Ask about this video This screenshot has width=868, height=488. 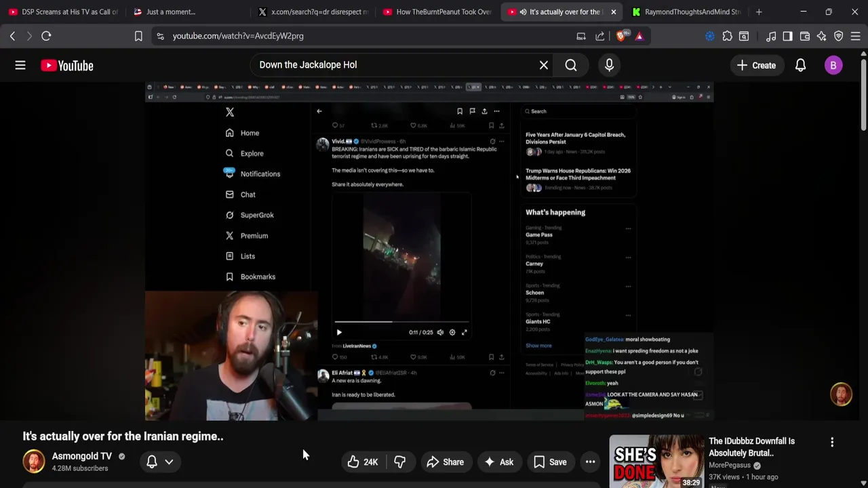pos(498,462)
